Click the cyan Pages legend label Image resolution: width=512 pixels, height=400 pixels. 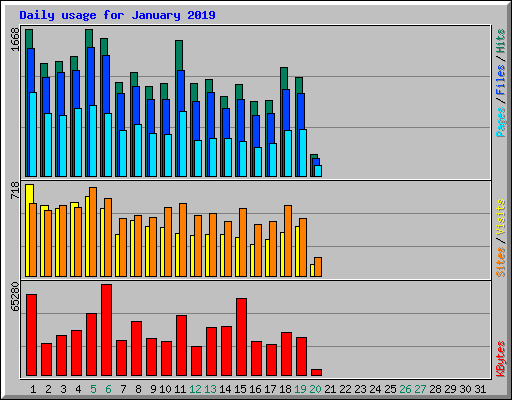(501, 122)
